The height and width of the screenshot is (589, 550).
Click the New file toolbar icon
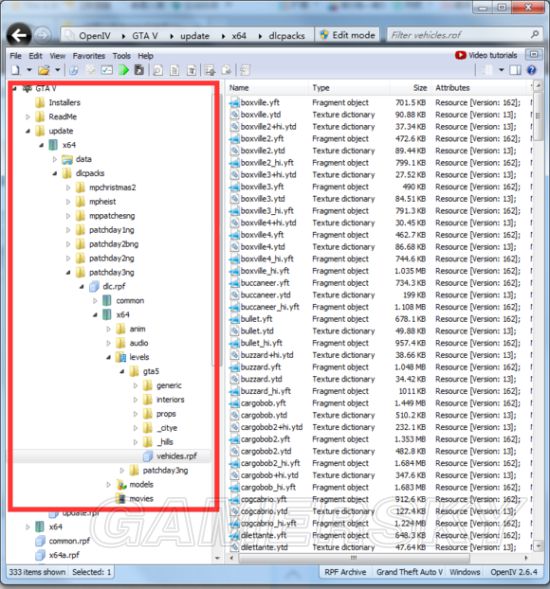pos(16,70)
